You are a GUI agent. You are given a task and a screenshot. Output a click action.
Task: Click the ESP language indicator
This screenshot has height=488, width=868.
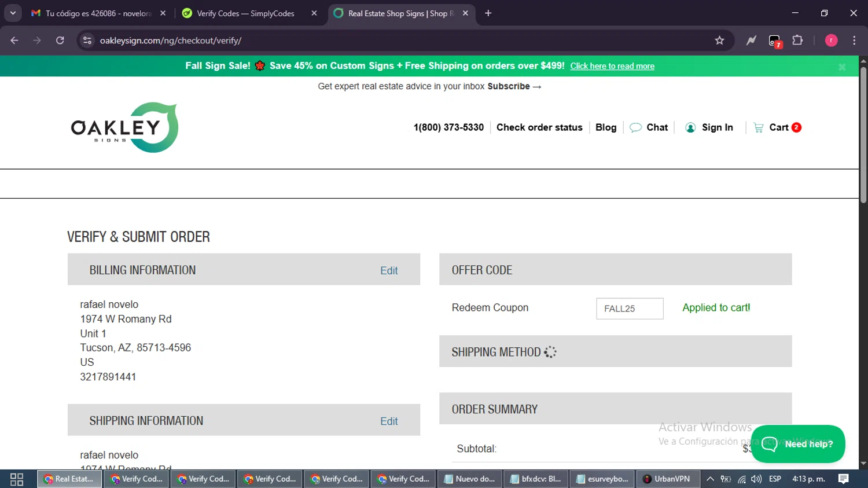click(x=775, y=479)
